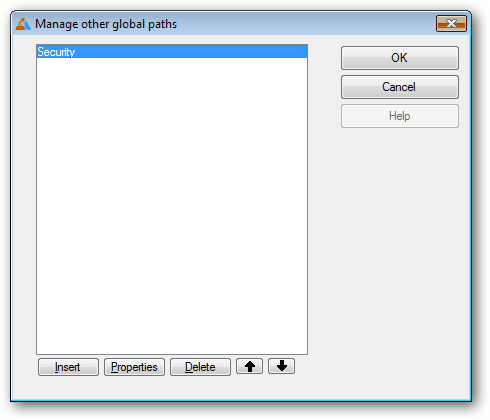Close the Manage other global paths dialog
This screenshot has height=420, width=490.
pyautogui.click(x=451, y=24)
